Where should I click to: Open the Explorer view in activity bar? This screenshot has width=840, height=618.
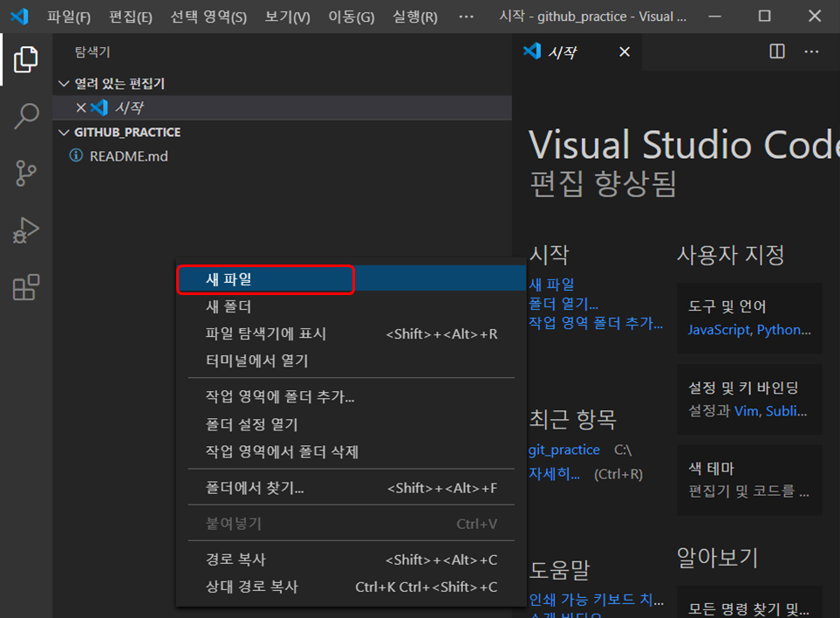pyautogui.click(x=25, y=59)
